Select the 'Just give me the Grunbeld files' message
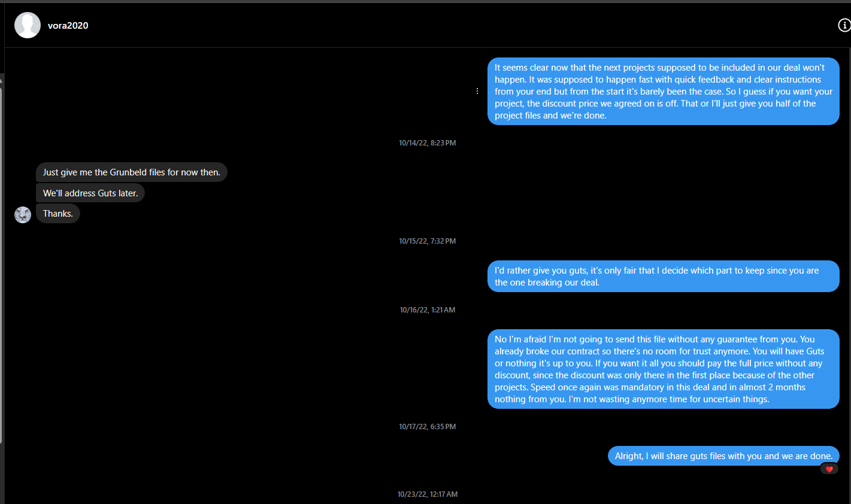 click(132, 172)
